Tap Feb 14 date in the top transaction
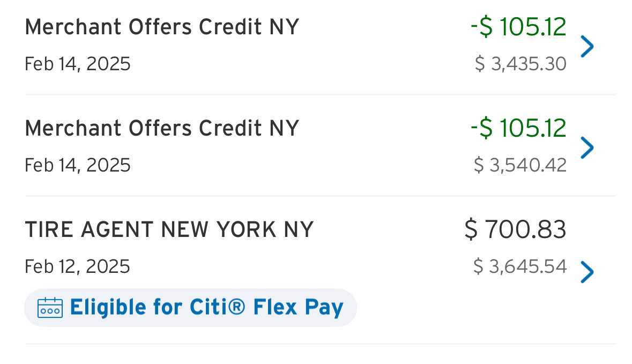The height and width of the screenshot is (364, 632). [x=77, y=64]
